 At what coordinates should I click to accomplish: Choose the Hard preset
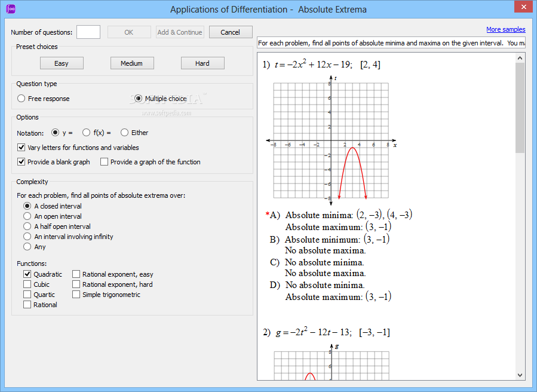click(202, 63)
